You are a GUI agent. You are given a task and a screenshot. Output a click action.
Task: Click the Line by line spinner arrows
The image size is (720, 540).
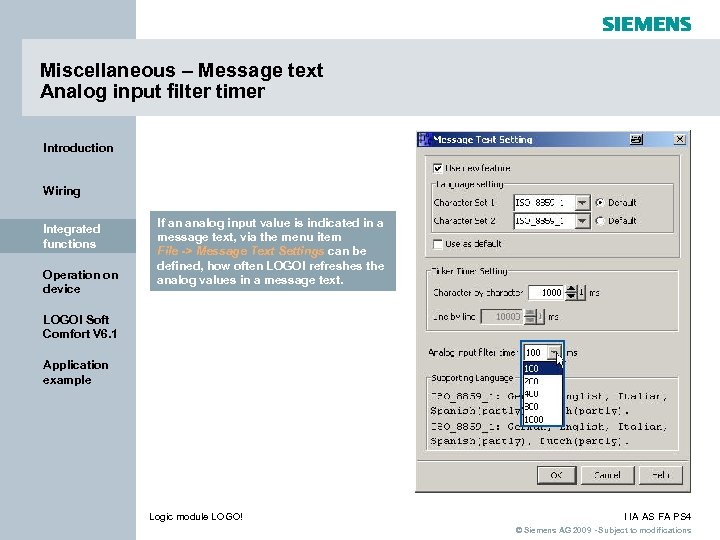tap(529, 316)
